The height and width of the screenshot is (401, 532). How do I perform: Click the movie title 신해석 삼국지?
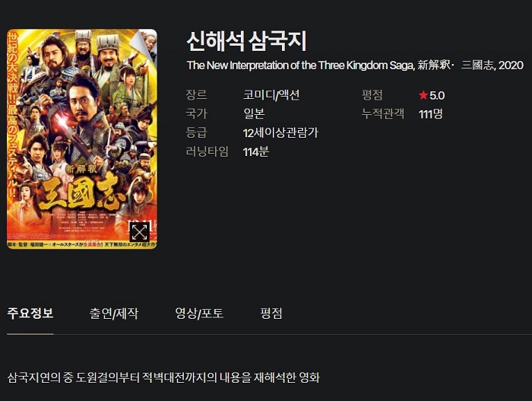(247, 41)
